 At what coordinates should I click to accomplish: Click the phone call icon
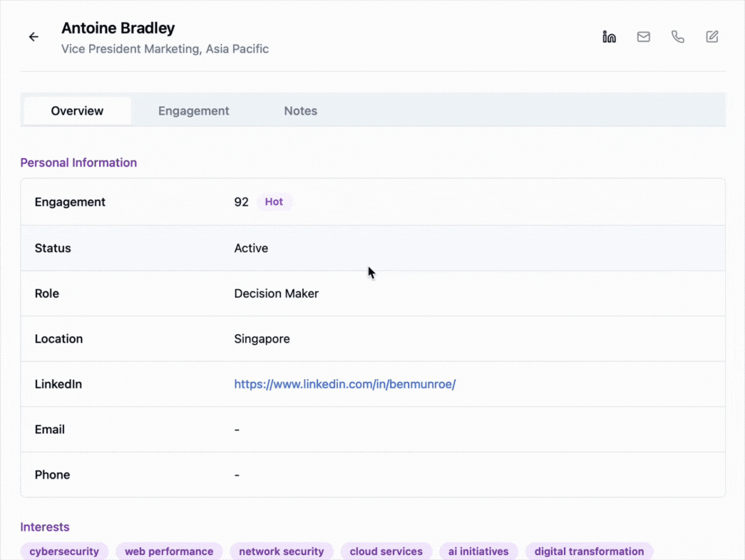pos(678,37)
